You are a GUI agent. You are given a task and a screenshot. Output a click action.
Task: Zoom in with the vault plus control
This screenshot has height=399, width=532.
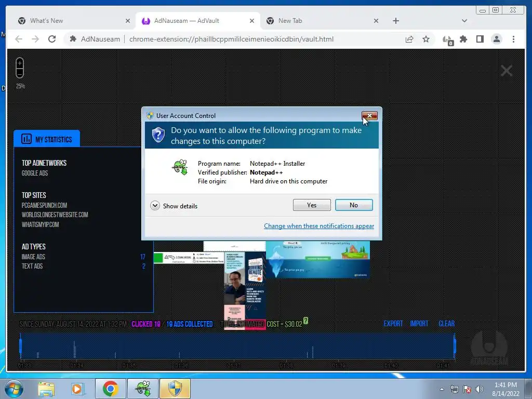[20, 63]
